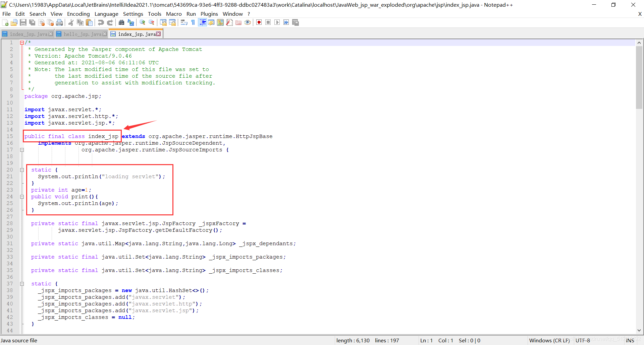
Task: Open the Language menu
Action: point(106,14)
